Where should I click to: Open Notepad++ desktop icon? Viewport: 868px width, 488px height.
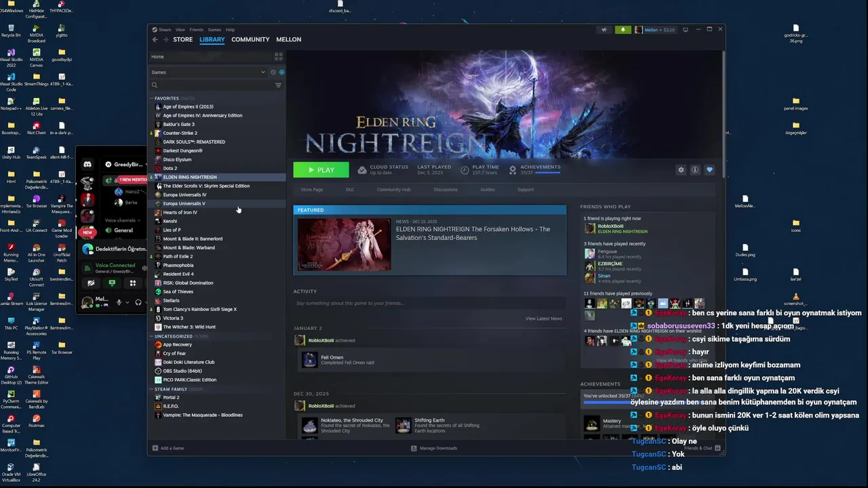pyautogui.click(x=11, y=104)
